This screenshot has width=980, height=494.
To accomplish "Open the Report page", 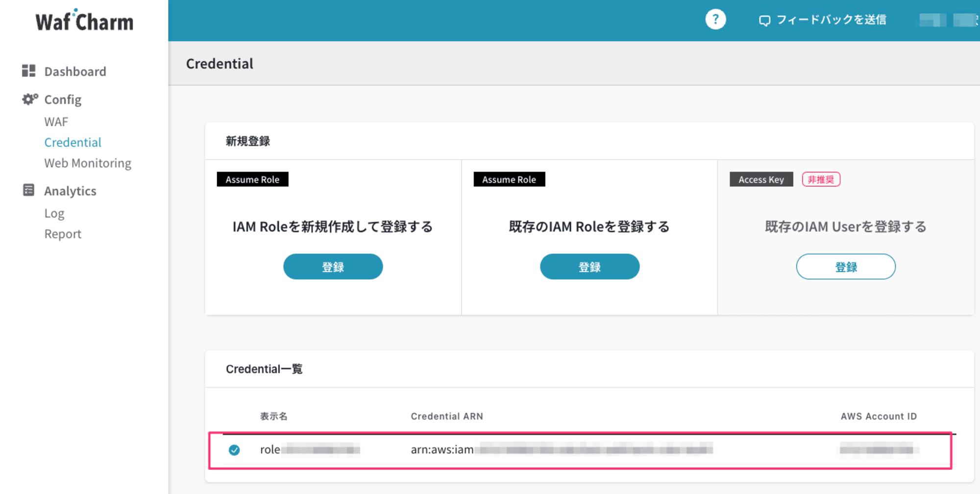I will [x=63, y=234].
